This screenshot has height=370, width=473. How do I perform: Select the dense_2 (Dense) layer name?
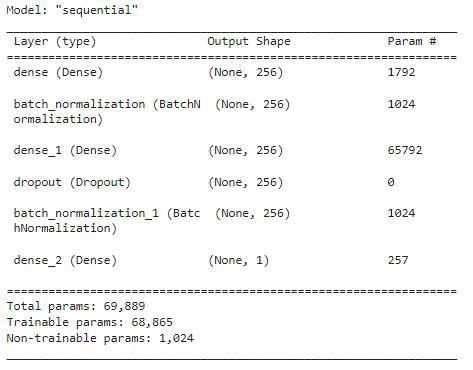pyautogui.click(x=65, y=260)
